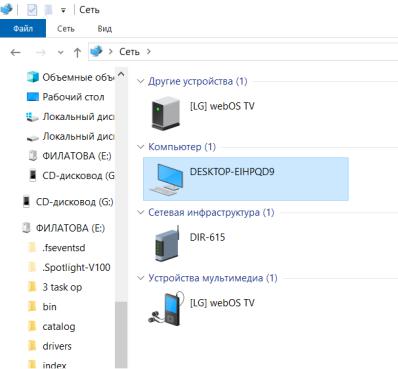Collapse the Устройства мультимедиа (1) group

(141, 278)
